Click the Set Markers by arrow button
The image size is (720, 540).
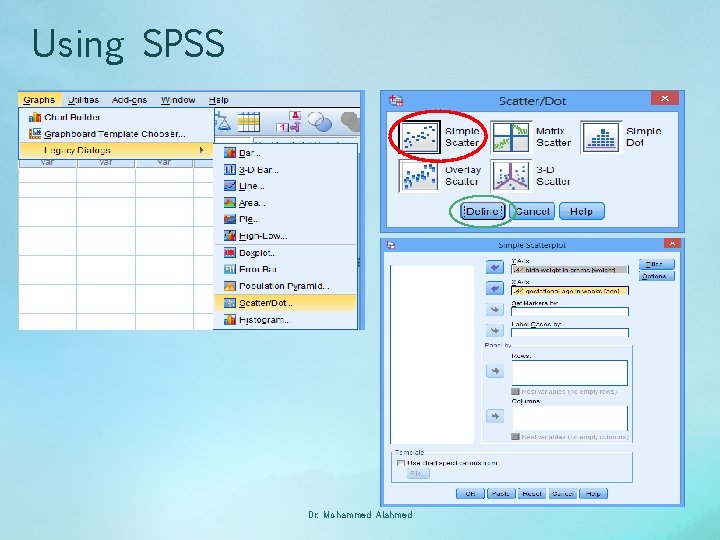coord(495,309)
